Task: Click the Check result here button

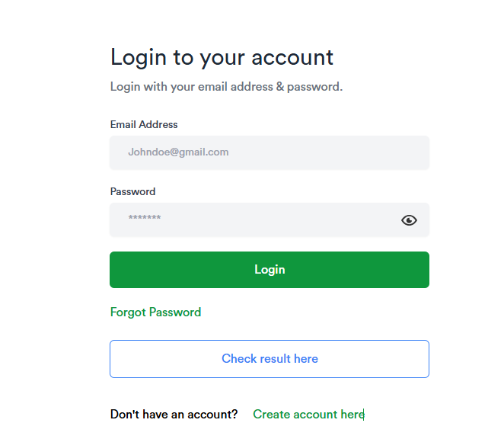Action: 270,359
